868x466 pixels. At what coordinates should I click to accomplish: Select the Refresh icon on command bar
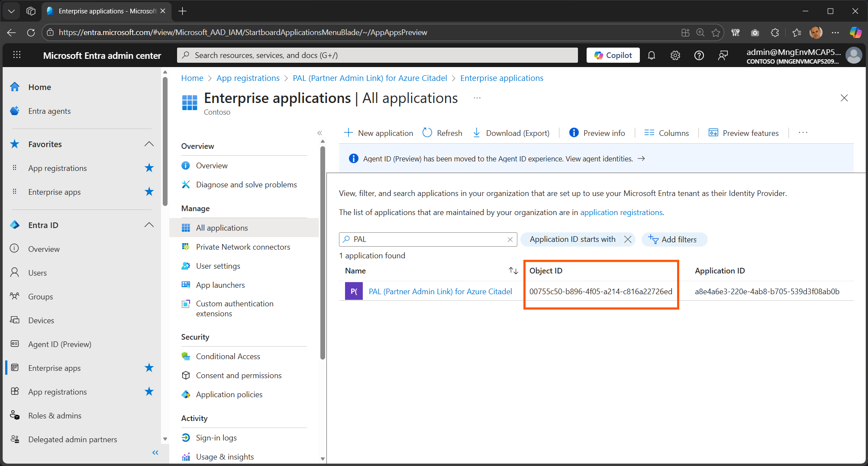(427, 133)
